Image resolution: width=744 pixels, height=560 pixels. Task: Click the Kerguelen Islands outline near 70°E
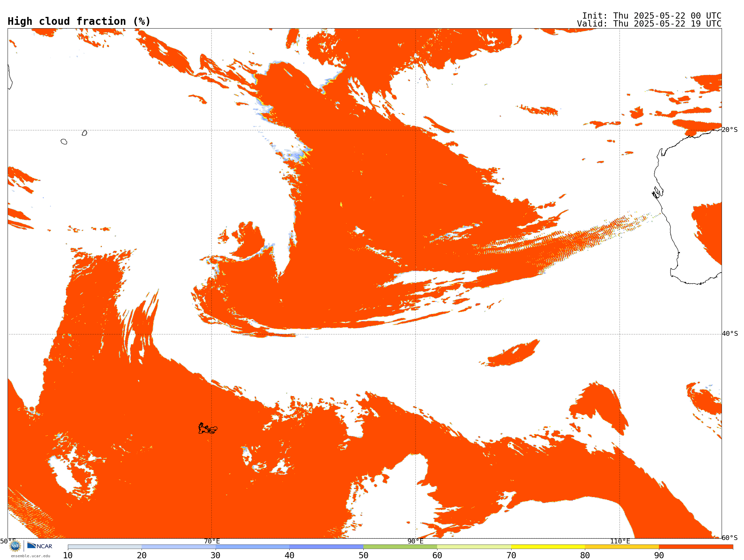pyautogui.click(x=208, y=428)
